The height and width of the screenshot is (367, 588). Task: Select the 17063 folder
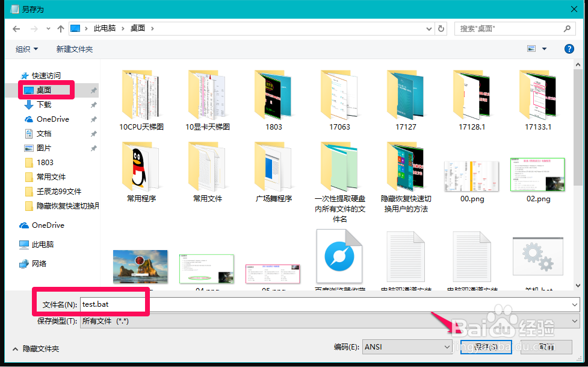coord(340,100)
